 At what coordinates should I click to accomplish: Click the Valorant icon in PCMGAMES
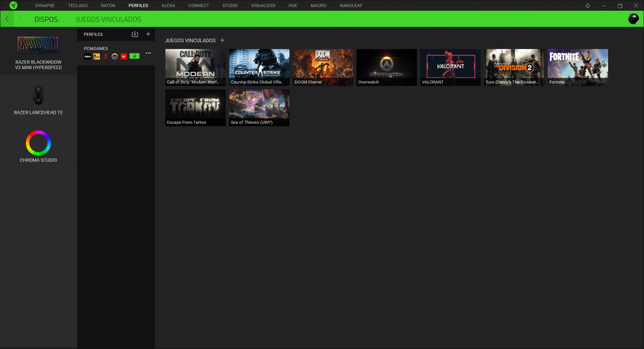[x=124, y=57]
